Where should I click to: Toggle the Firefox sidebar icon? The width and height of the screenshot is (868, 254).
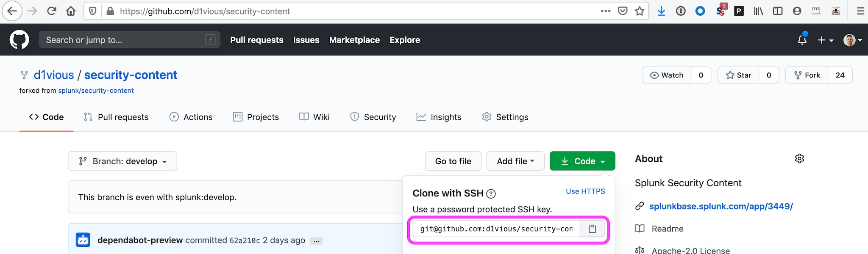point(778,11)
